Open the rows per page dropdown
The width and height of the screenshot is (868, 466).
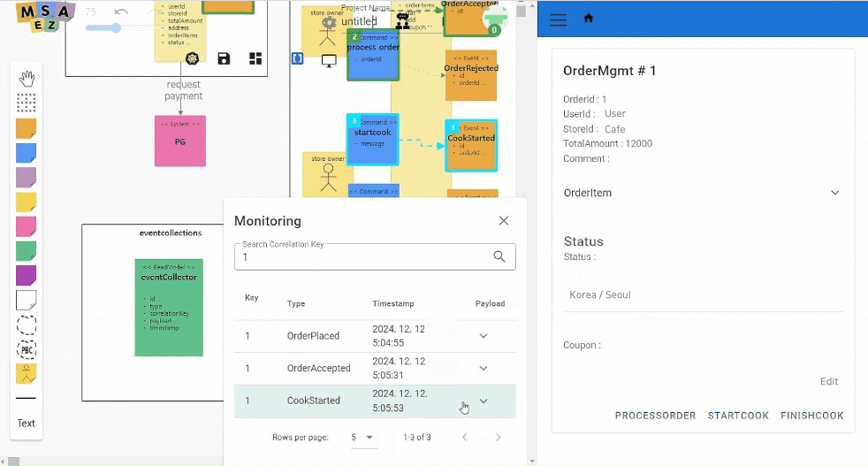[x=363, y=438]
